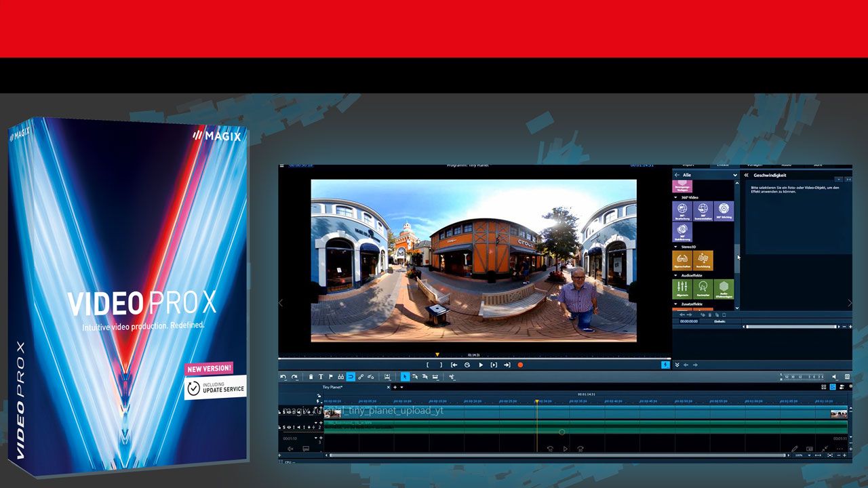Select the delete trash icon in toolbar

coord(311,377)
